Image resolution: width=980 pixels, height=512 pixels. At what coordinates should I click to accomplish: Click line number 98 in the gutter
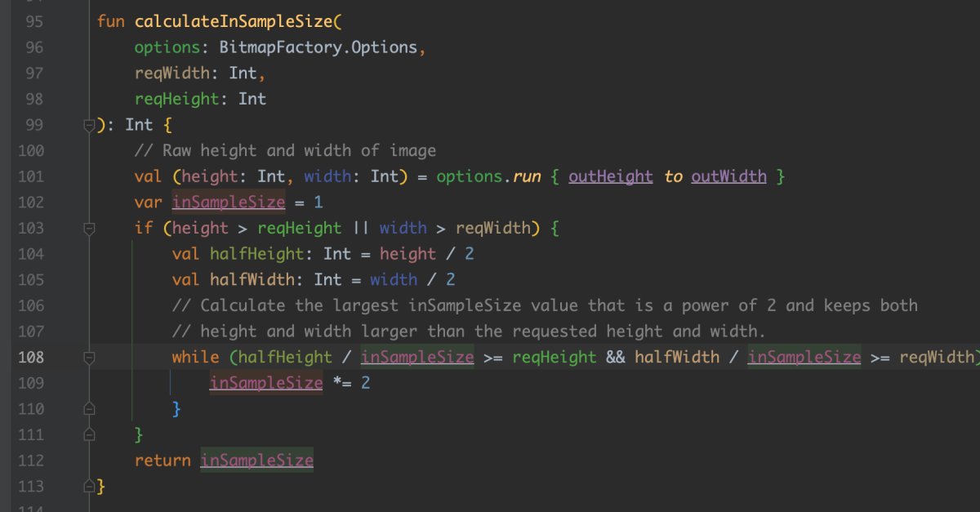click(x=34, y=100)
